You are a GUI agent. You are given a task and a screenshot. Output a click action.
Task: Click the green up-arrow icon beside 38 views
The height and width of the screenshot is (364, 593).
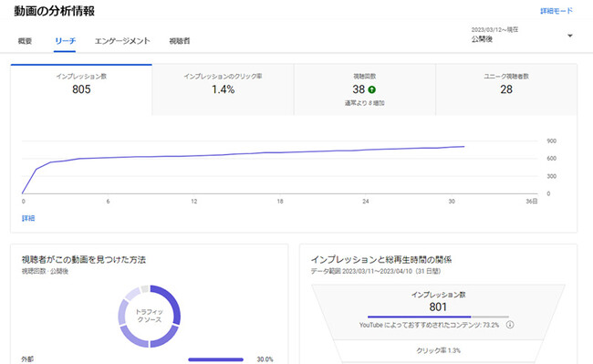pos(371,89)
